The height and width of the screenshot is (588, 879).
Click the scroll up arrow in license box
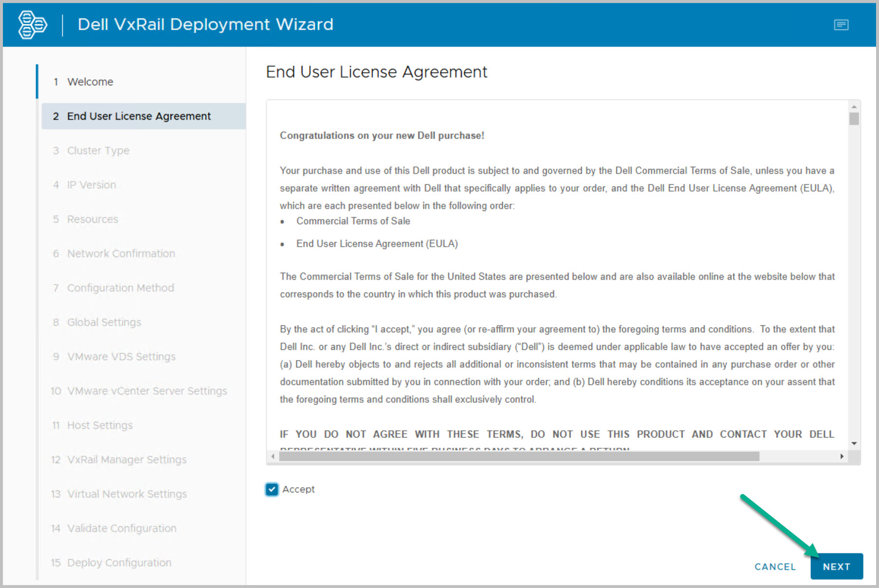pyautogui.click(x=854, y=107)
